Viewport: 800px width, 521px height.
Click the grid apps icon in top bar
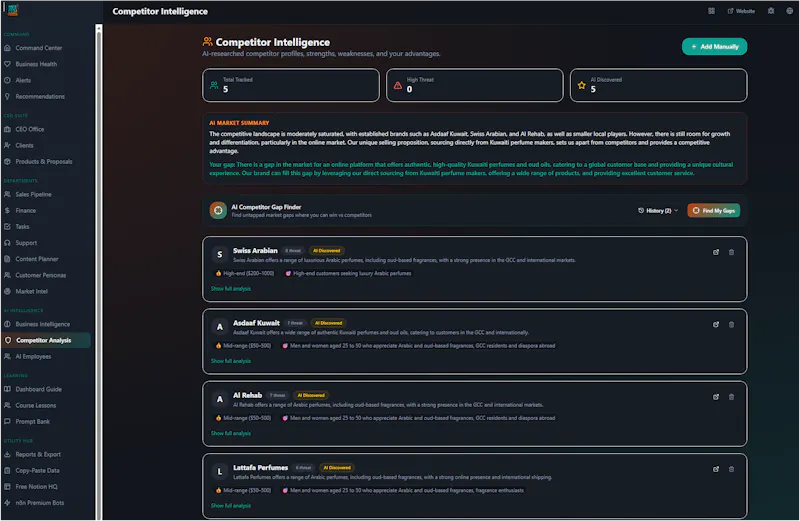(711, 11)
